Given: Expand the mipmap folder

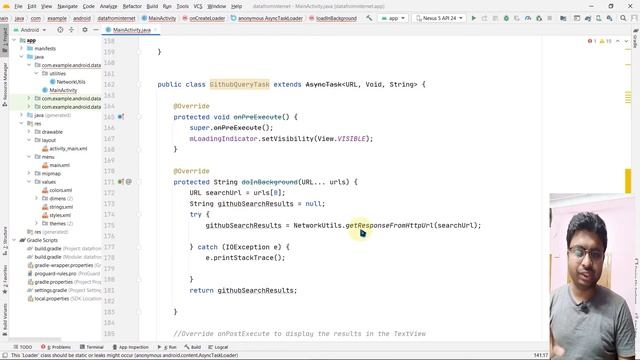Looking at the screenshot, I should tap(29, 173).
